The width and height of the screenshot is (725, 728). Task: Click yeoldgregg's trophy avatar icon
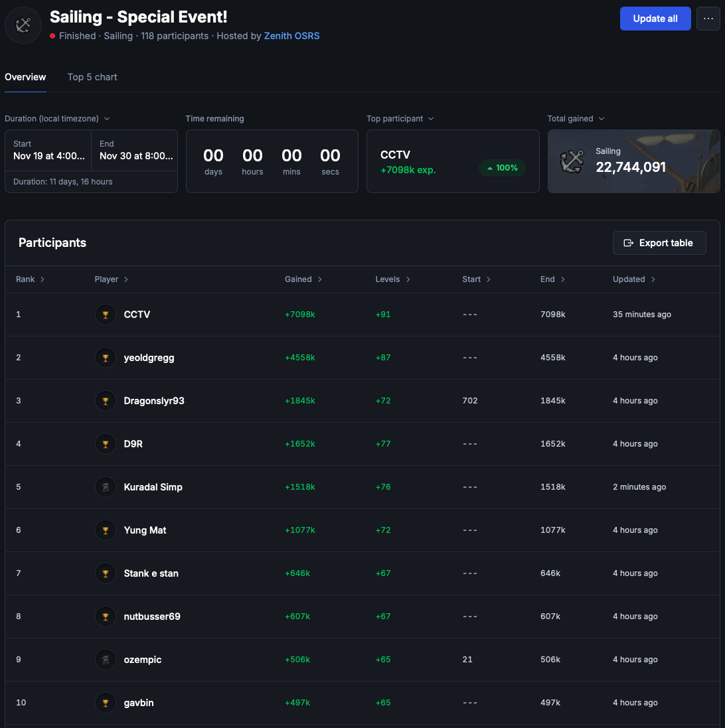105,358
